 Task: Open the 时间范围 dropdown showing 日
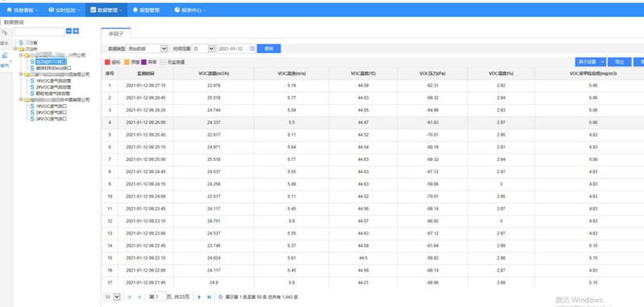203,48
